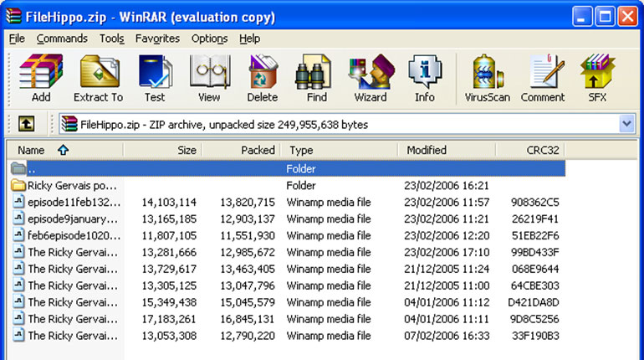The image size is (644, 360).
Task: Open the Help menu
Action: (250, 39)
